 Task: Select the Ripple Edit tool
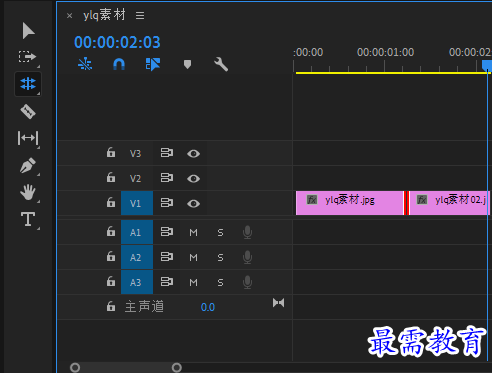click(28, 84)
